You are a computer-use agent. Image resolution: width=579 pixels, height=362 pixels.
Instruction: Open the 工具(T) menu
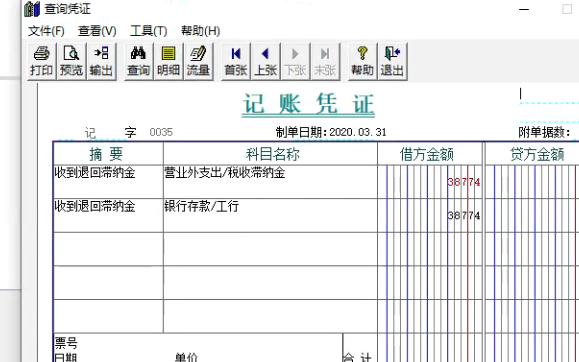[148, 31]
